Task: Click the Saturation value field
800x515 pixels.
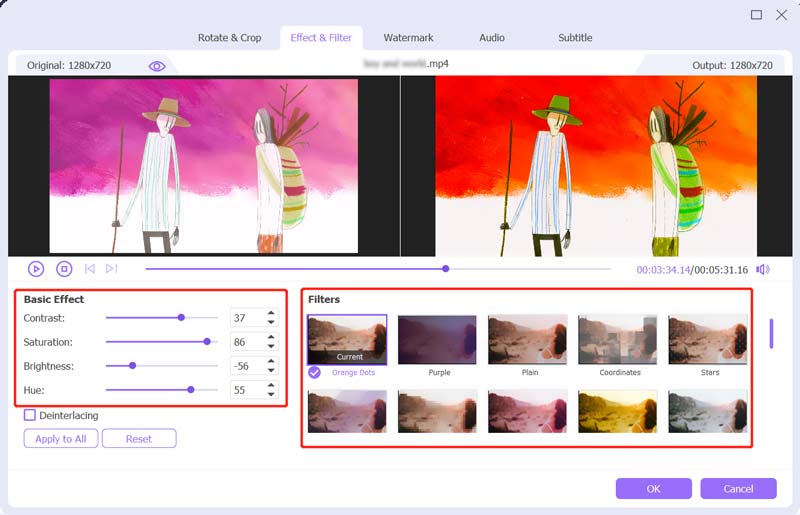Action: [x=248, y=341]
